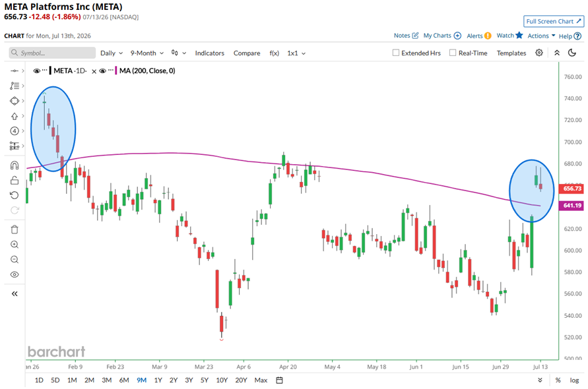Click the zoom in magnifier icon

coord(15,245)
